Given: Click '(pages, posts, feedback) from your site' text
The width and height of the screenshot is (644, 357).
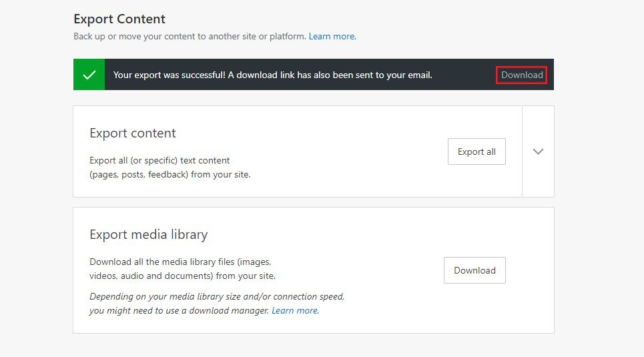Looking at the screenshot, I should (x=170, y=175).
